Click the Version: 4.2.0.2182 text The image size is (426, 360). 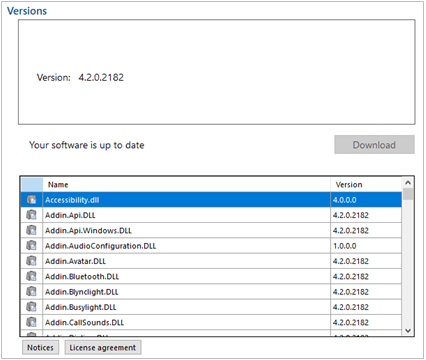tap(80, 77)
